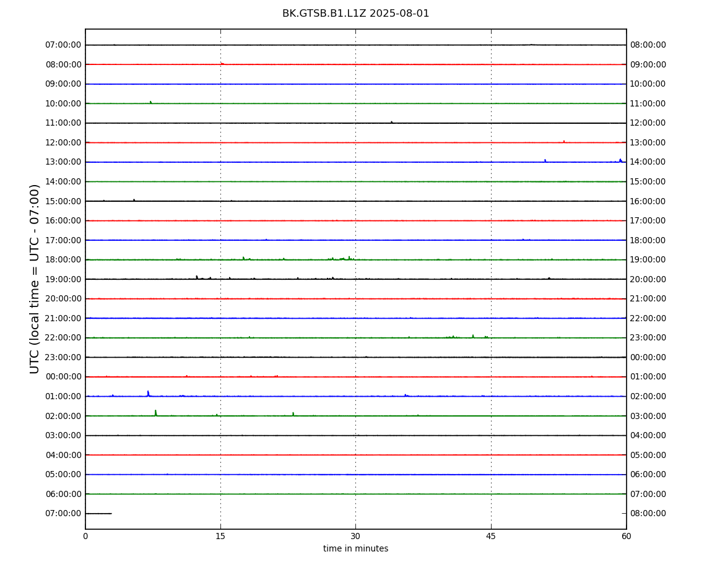Click left-axis UTC label 19:00:00
The height and width of the screenshot is (588, 712).
(x=63, y=279)
